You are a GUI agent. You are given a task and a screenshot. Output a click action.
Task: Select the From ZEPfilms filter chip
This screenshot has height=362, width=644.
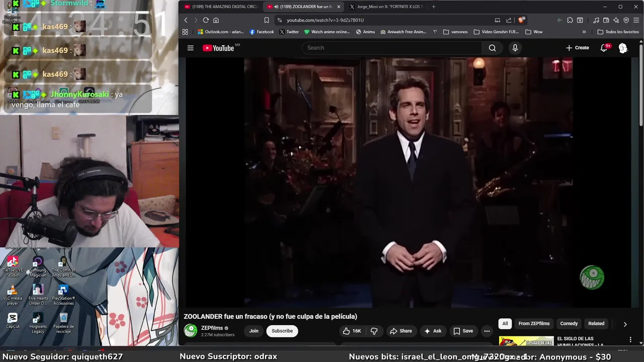pos(534,323)
